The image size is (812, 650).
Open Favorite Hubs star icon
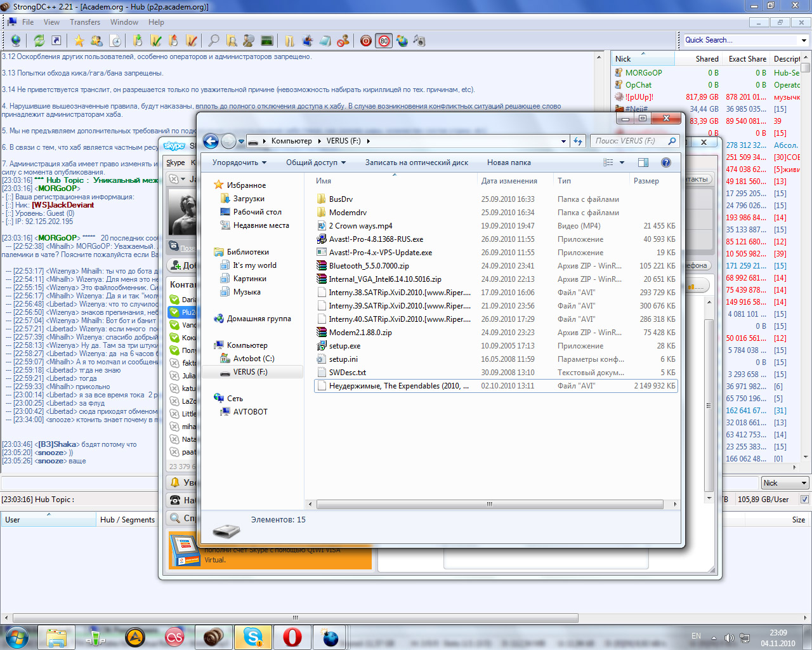pyautogui.click(x=79, y=41)
